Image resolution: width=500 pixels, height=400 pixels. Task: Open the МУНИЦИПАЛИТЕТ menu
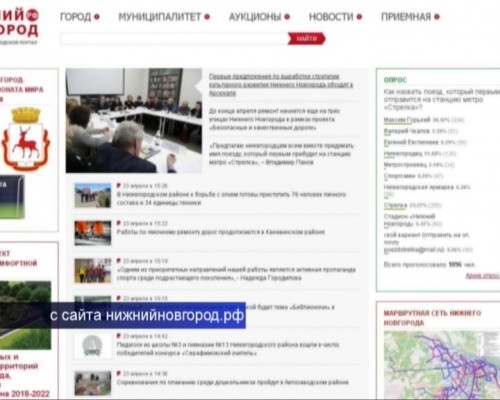(160, 17)
